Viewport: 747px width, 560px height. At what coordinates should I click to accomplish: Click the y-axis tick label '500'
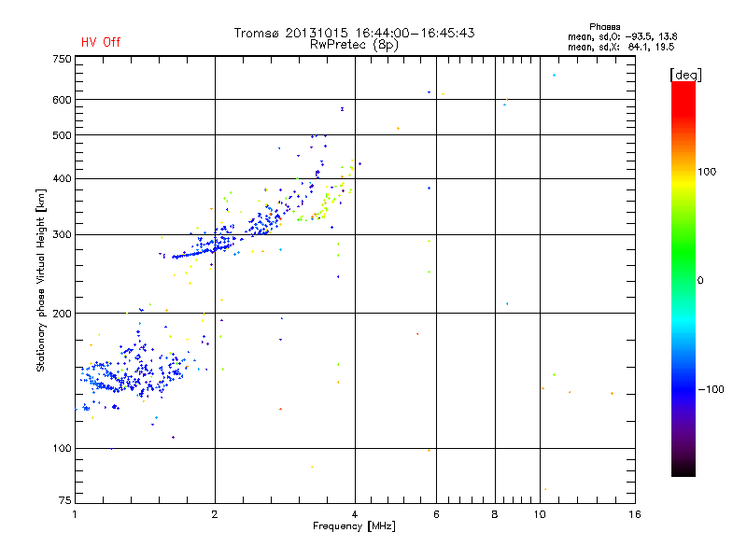tap(62, 135)
